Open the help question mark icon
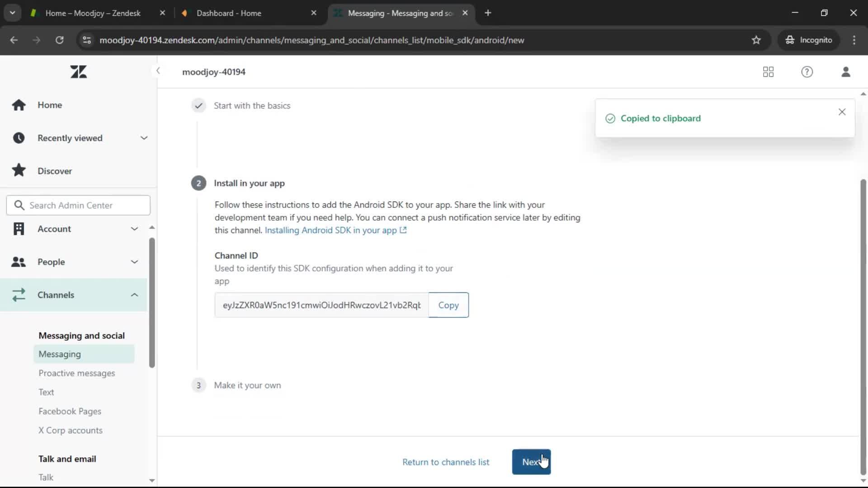Screen dimensions: 868x488 click(x=807, y=72)
